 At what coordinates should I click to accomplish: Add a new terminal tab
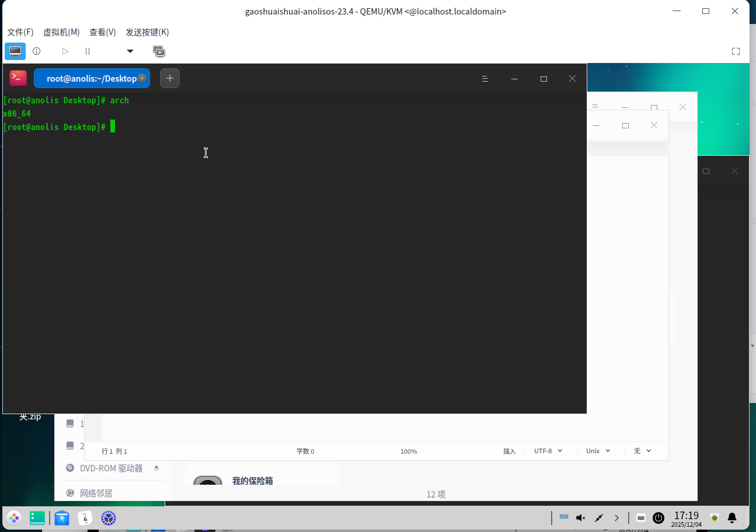click(x=170, y=78)
